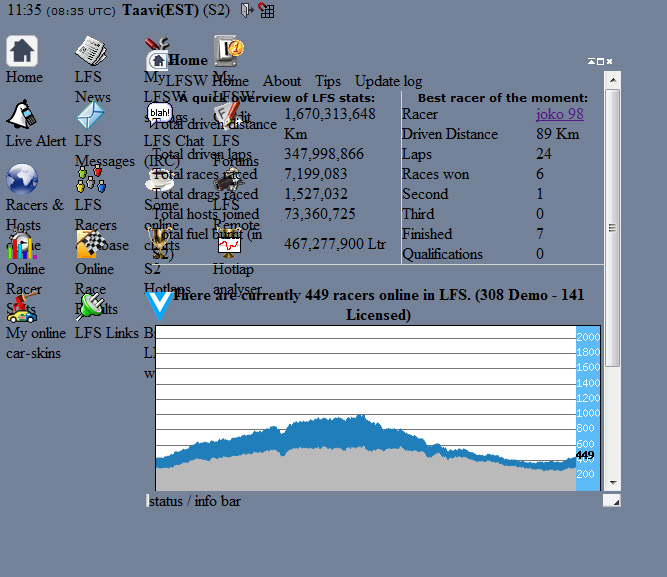This screenshot has height=577, width=667.
Task: Open My LFSW credit coin icon
Action: pyautogui.click(x=229, y=51)
